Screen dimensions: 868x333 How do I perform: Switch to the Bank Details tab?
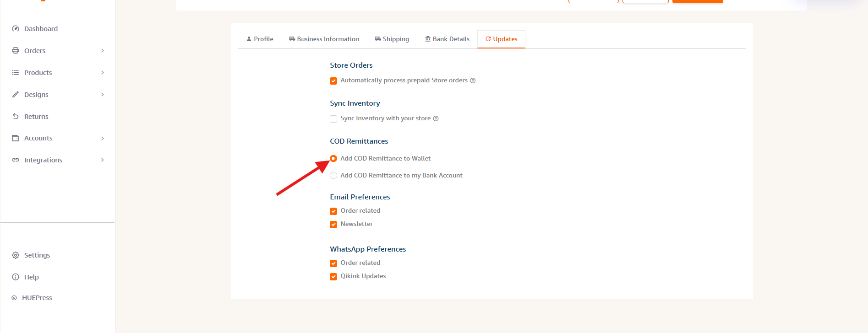[447, 39]
